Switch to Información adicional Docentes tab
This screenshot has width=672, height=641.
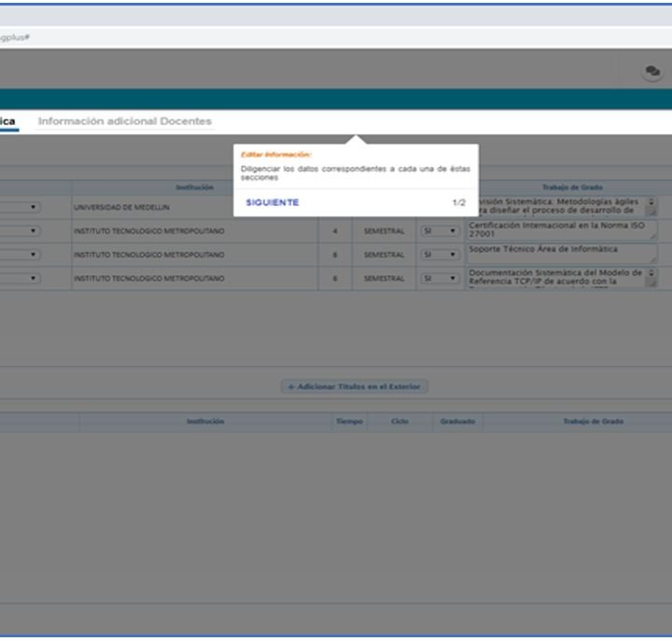coord(125,121)
